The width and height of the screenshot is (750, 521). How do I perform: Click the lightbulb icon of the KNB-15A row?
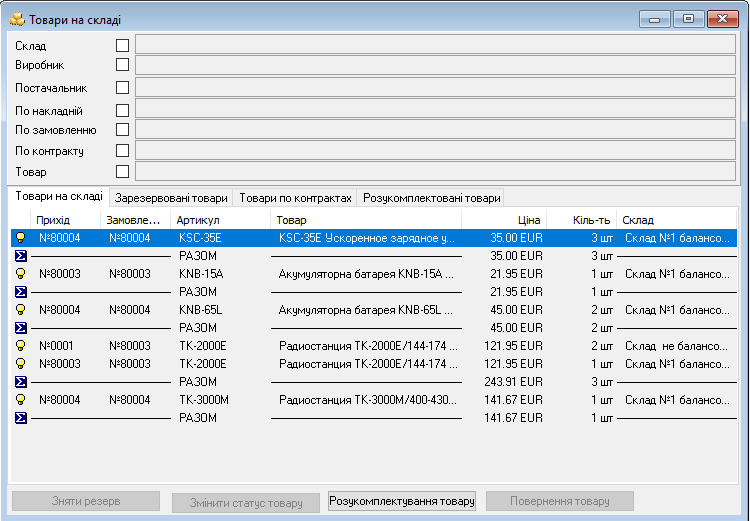[19, 274]
